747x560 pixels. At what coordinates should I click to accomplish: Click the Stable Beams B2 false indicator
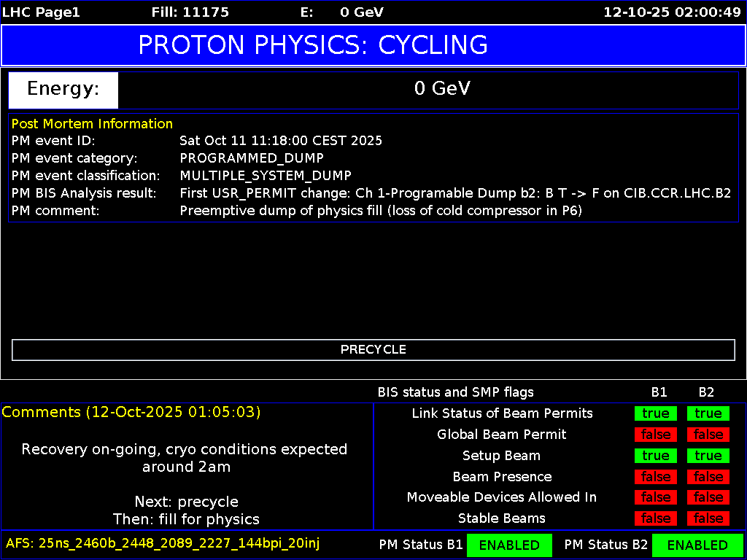pos(707,518)
